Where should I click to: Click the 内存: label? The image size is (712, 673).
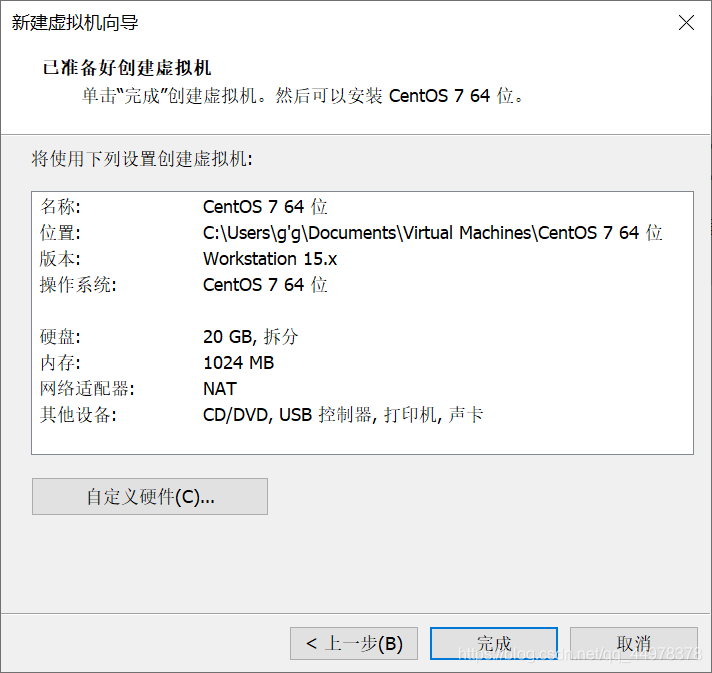coord(60,363)
